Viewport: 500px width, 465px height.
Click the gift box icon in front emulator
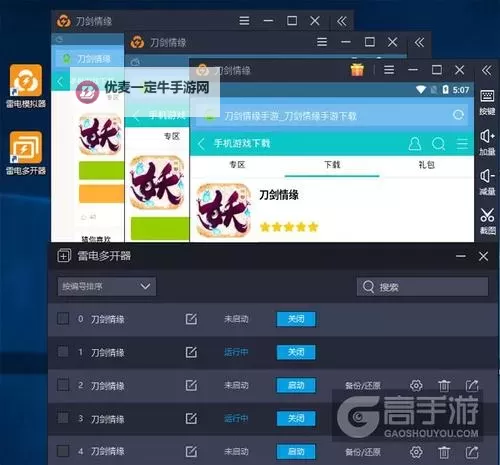click(357, 70)
